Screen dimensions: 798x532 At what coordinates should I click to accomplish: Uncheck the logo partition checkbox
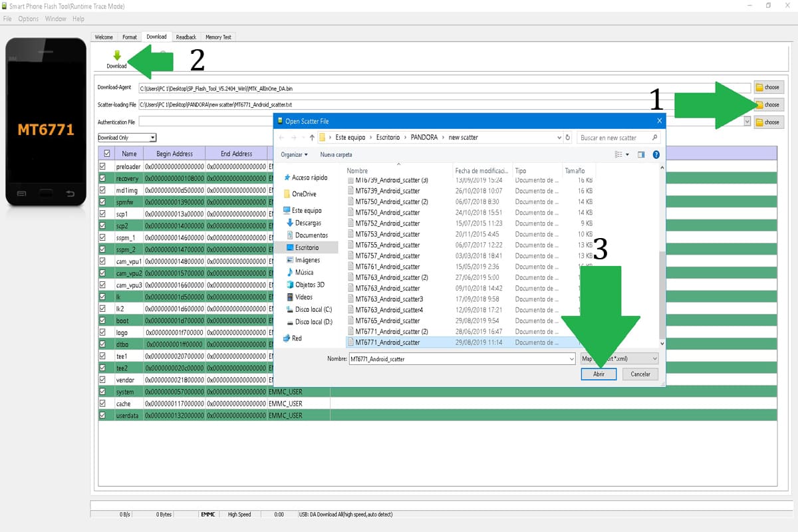click(103, 332)
